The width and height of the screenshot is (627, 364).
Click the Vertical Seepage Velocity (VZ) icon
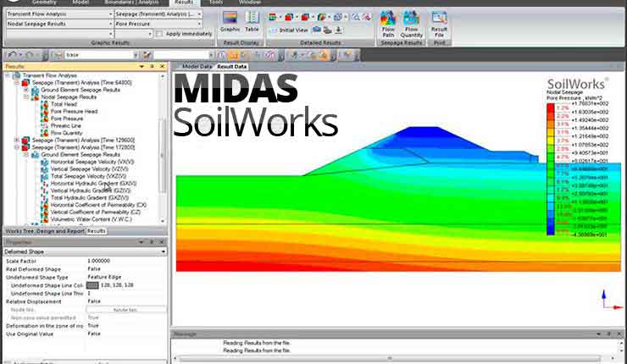tap(44, 169)
